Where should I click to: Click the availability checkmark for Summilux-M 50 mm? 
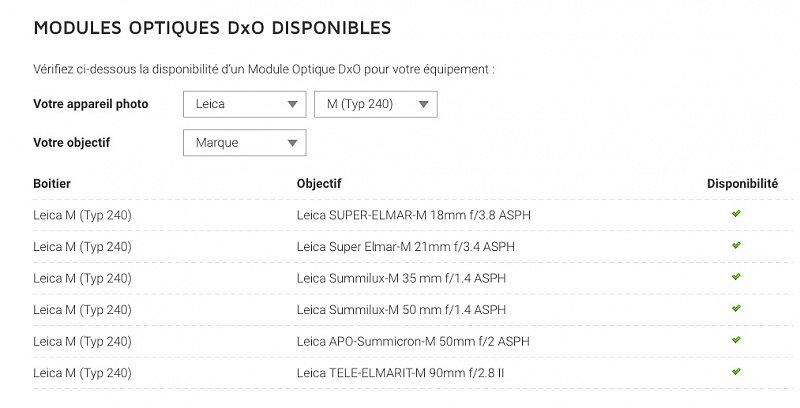pos(736,309)
